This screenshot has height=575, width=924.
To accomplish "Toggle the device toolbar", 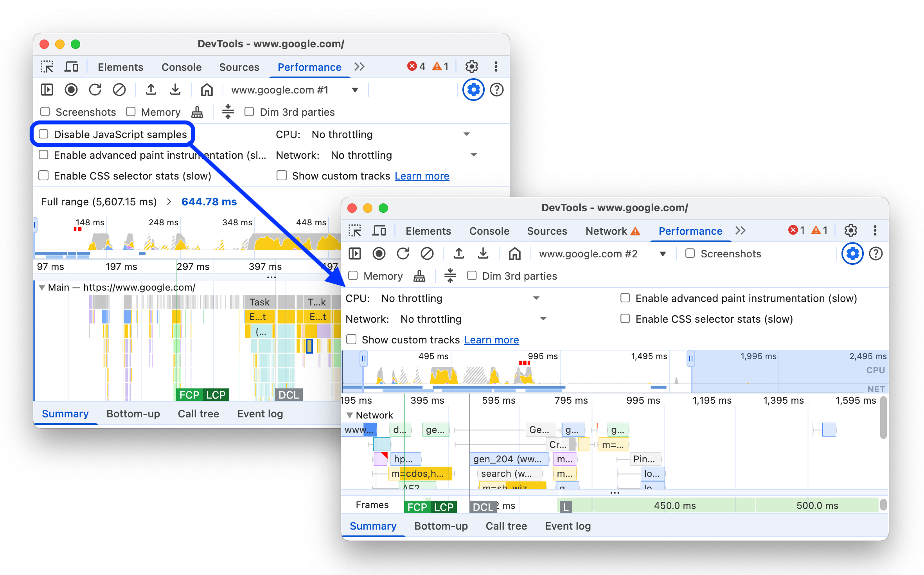I will (379, 231).
